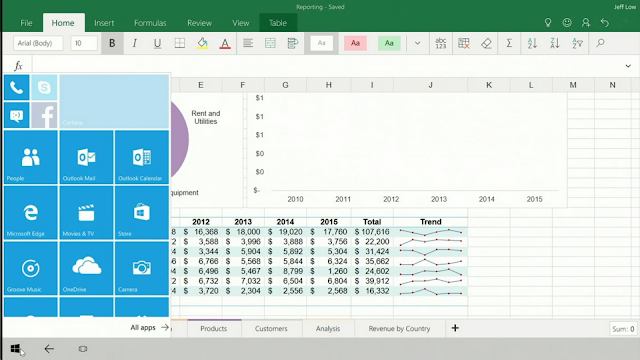Image resolution: width=640 pixels, height=360 pixels.
Task: Select the Normal cell style swatch
Action: click(x=321, y=43)
